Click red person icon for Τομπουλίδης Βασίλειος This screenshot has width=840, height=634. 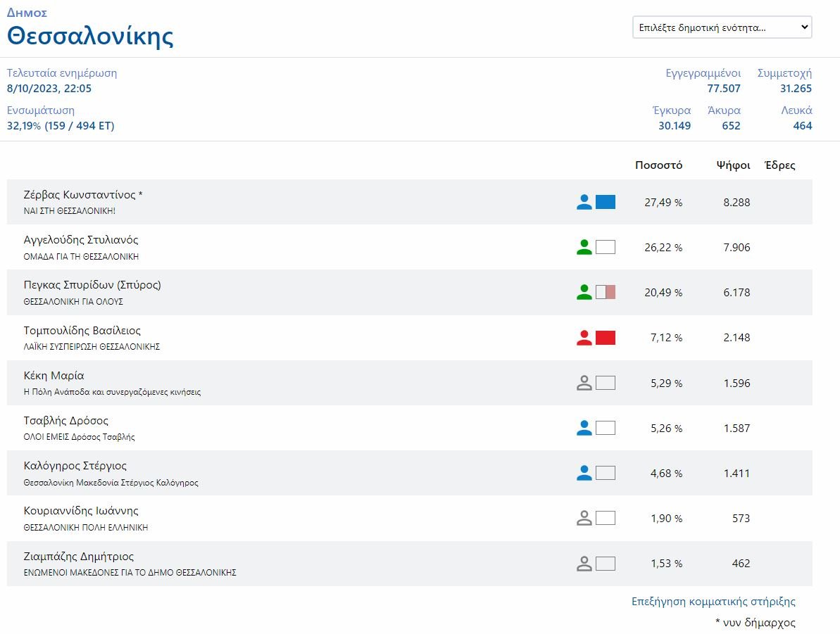pyautogui.click(x=584, y=337)
